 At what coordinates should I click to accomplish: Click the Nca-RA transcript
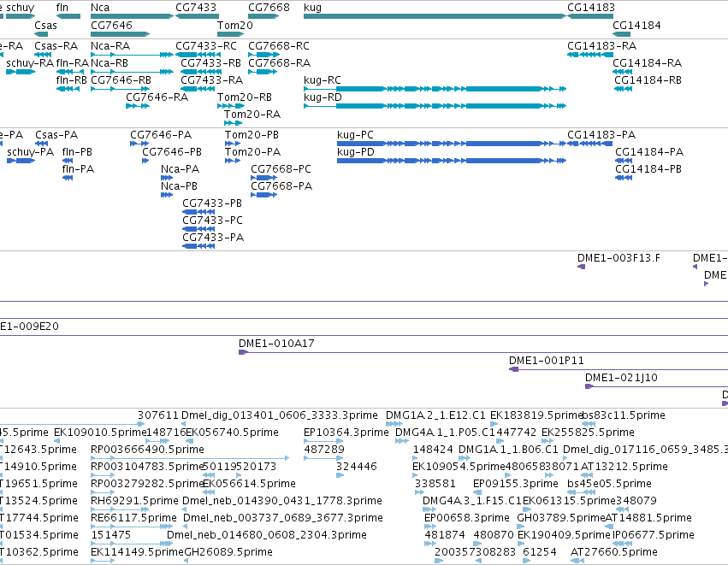tap(132, 55)
